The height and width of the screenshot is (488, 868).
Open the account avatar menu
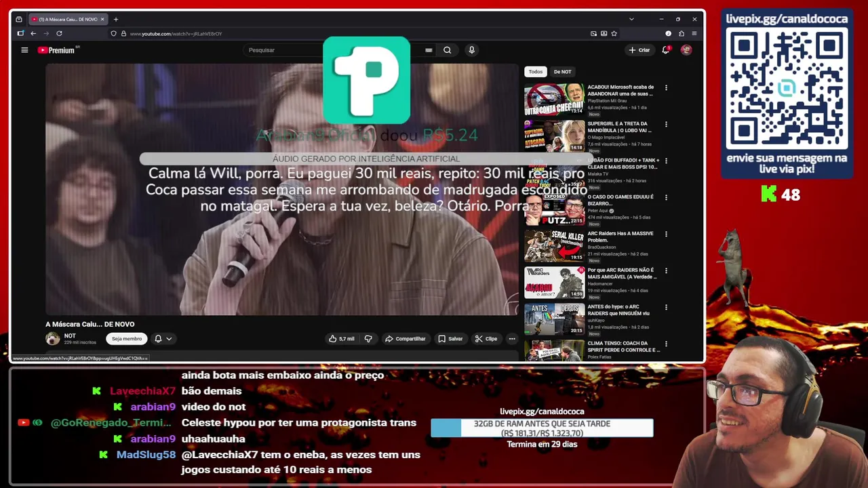click(686, 50)
